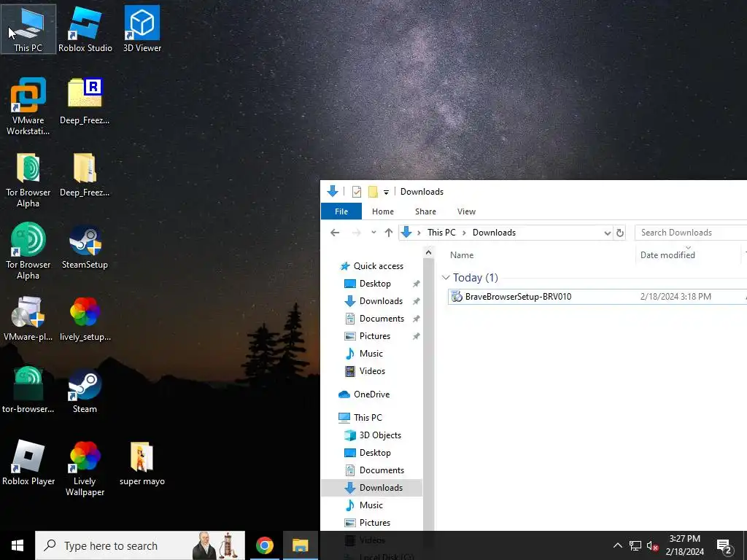
Task: Collapse the Today (1) group
Action: [x=446, y=277]
